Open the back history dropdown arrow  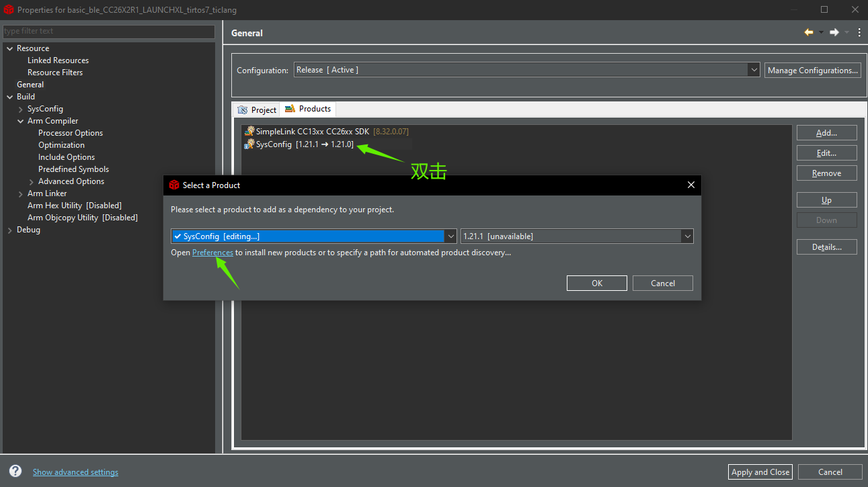pyautogui.click(x=821, y=32)
